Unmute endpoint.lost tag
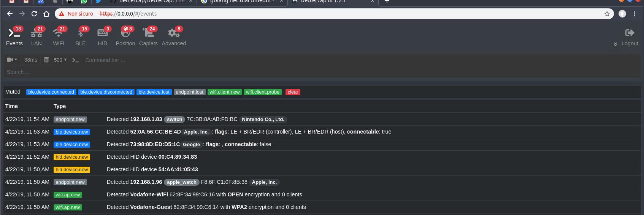 click(x=190, y=92)
